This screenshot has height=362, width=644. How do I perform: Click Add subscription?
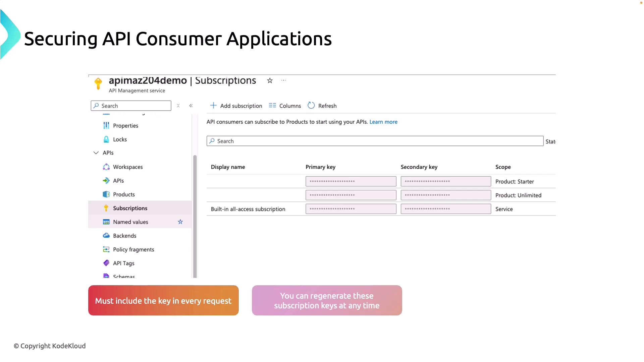click(x=236, y=106)
